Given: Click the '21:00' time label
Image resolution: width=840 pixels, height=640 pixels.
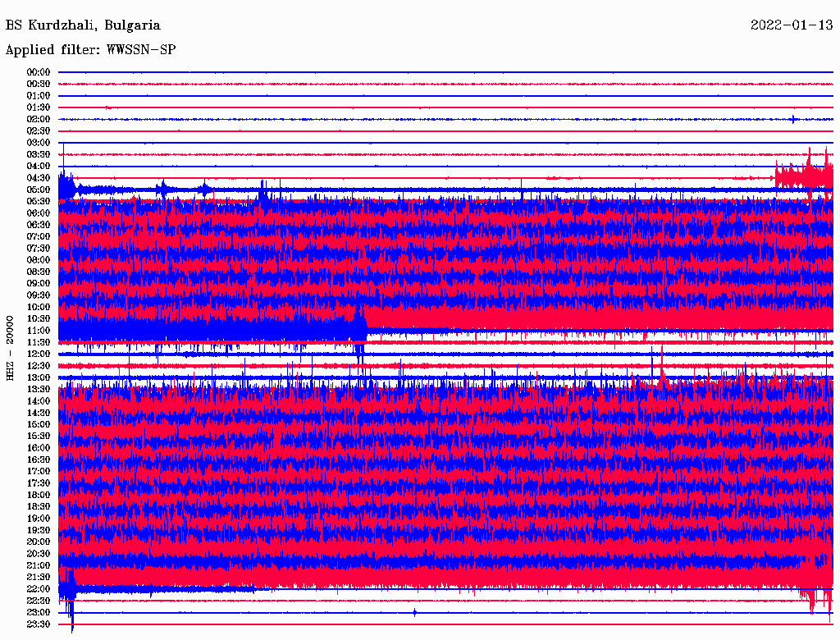Looking at the screenshot, I should coord(38,565).
